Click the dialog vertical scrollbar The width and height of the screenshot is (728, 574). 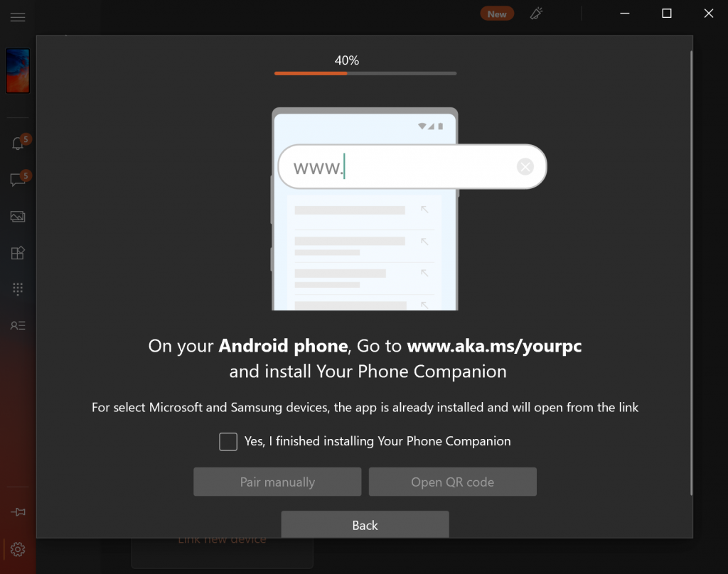[x=691, y=273]
